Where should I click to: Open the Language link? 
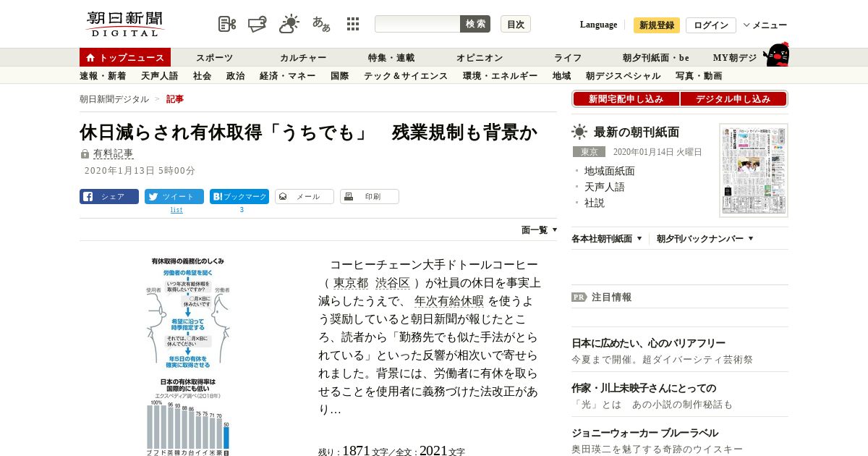[598, 25]
